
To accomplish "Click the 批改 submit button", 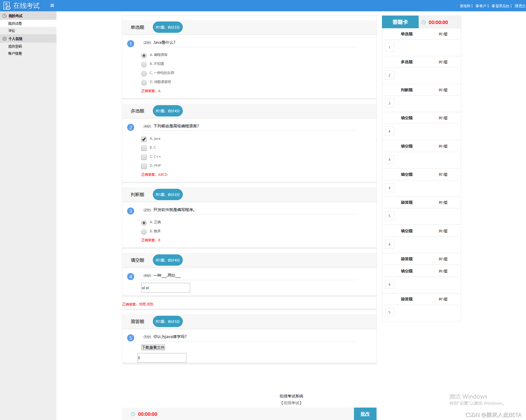I will point(365,414).
